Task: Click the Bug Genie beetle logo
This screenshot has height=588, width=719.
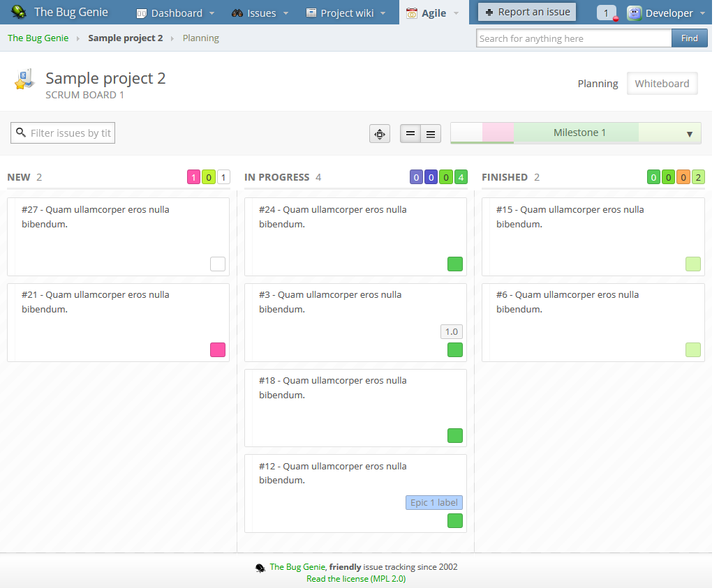Action: point(20,13)
